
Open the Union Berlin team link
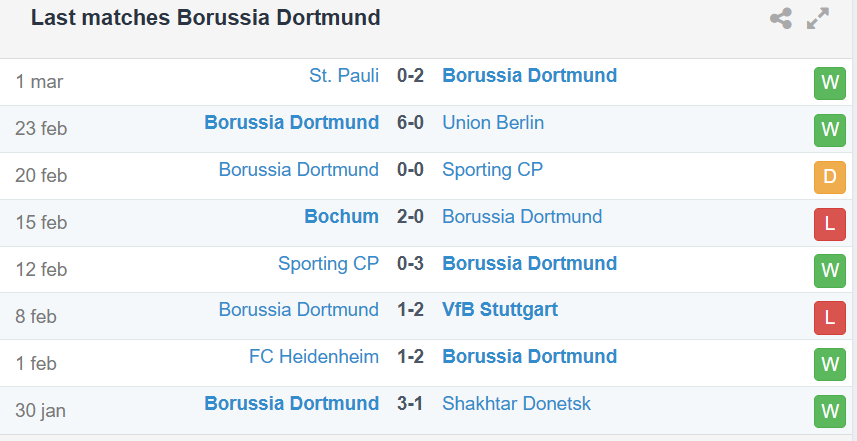click(493, 122)
